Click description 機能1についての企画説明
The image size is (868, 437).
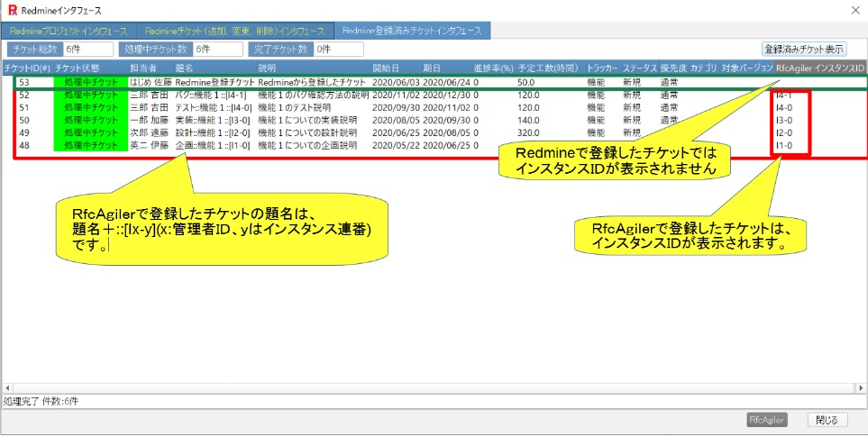click(x=307, y=145)
